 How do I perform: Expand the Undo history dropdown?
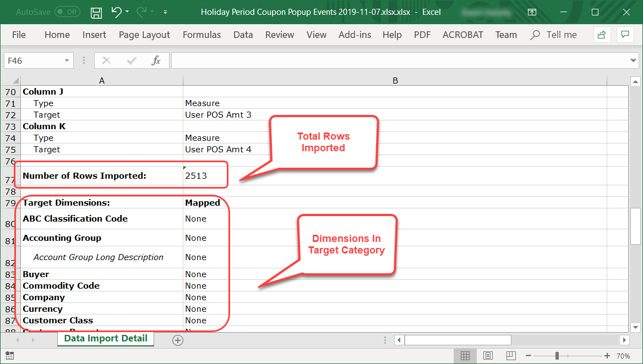coord(128,12)
